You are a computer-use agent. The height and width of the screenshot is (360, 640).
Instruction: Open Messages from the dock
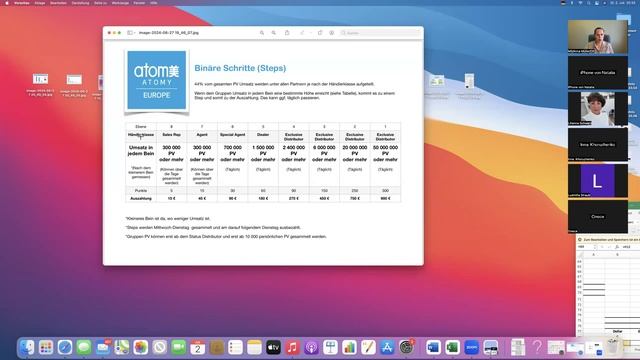point(84,347)
